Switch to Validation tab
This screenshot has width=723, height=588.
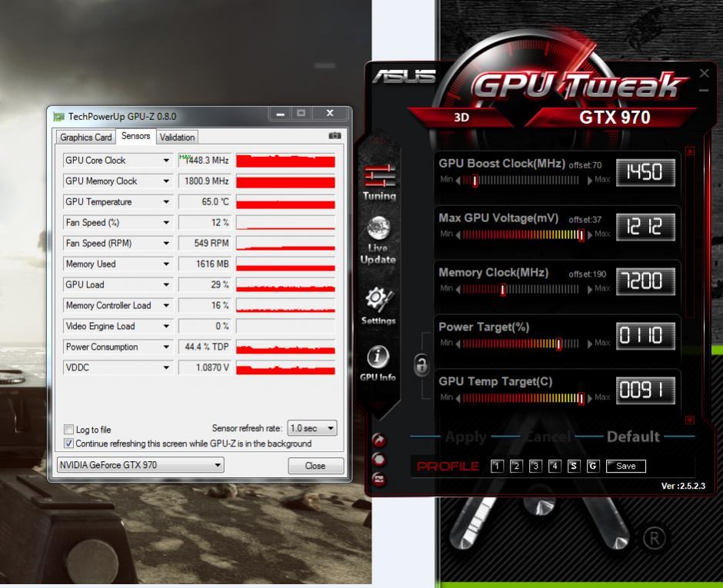click(177, 138)
